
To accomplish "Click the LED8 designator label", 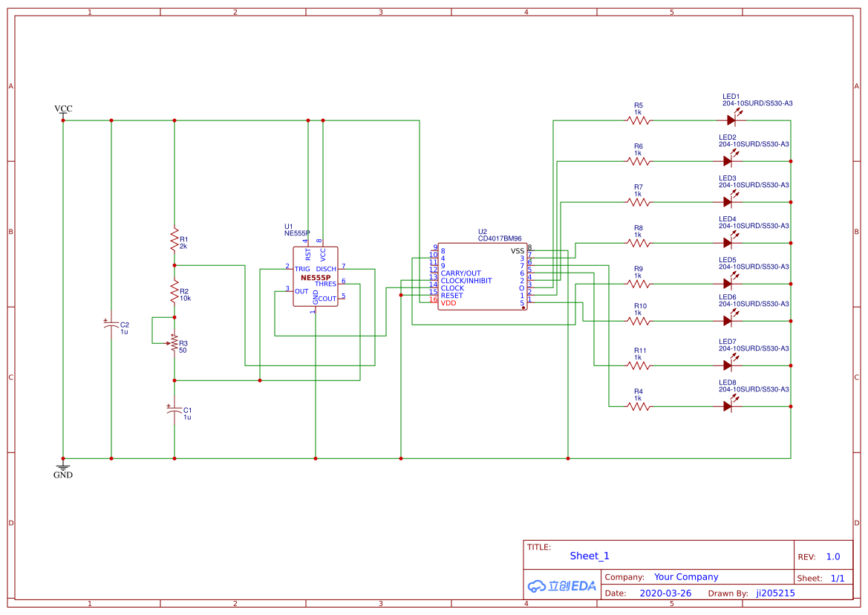I will [728, 383].
